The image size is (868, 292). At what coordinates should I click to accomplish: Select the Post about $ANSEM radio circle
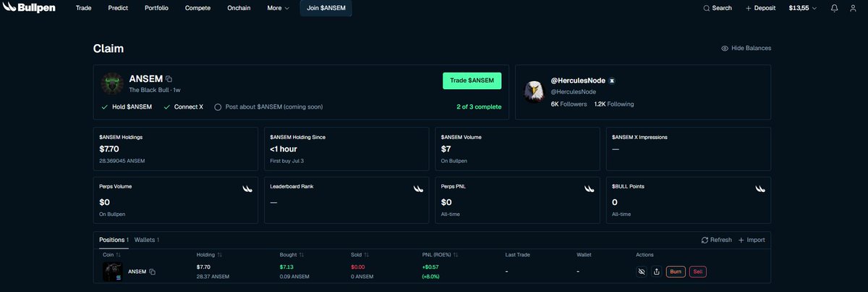click(218, 107)
